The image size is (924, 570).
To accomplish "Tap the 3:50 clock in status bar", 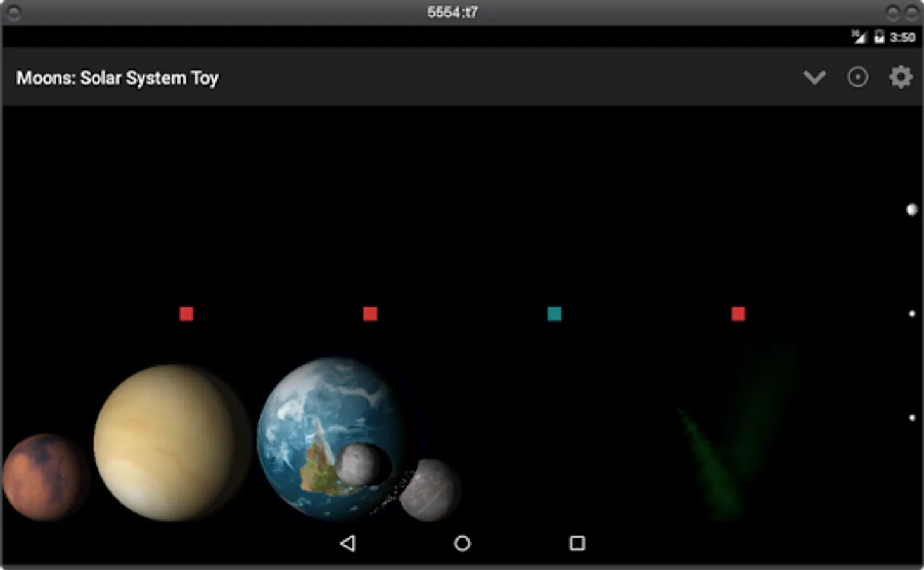I will tap(902, 37).
